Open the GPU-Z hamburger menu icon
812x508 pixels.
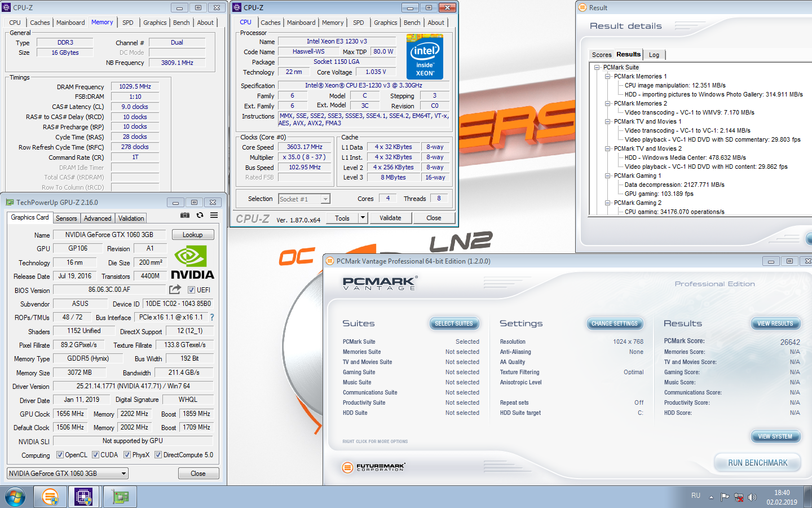click(214, 215)
